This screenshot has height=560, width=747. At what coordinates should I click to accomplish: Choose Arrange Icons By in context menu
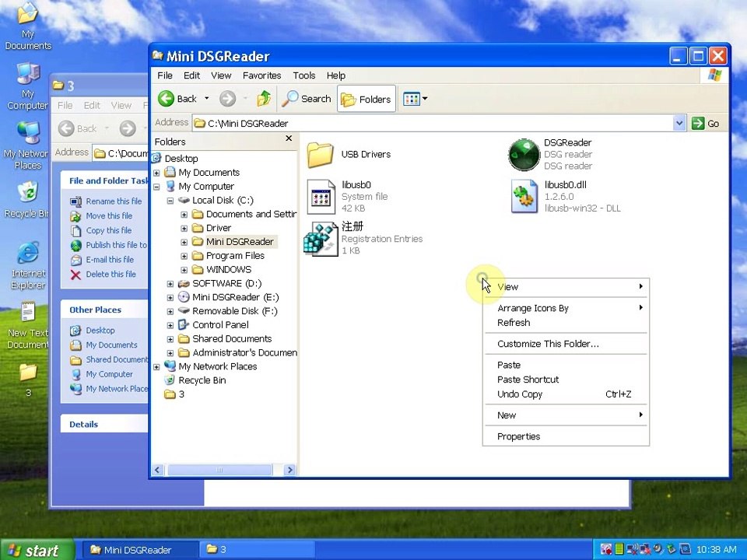[x=566, y=308]
